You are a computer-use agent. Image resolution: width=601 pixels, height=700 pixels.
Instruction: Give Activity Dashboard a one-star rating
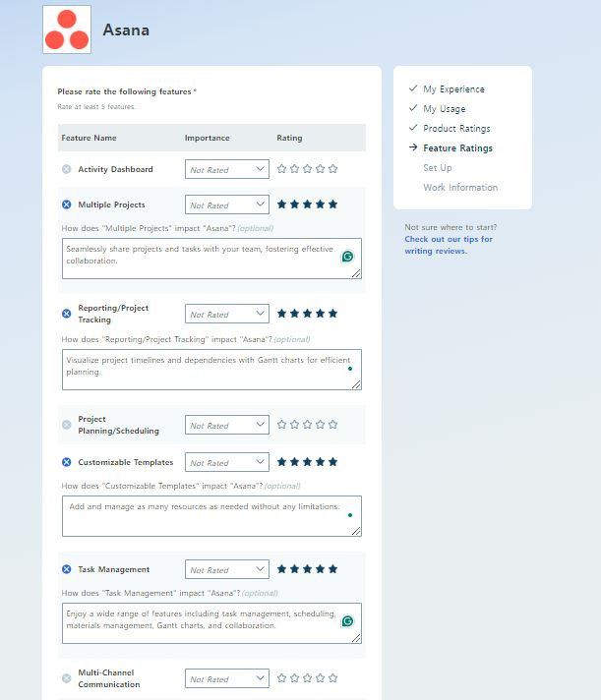coord(281,169)
